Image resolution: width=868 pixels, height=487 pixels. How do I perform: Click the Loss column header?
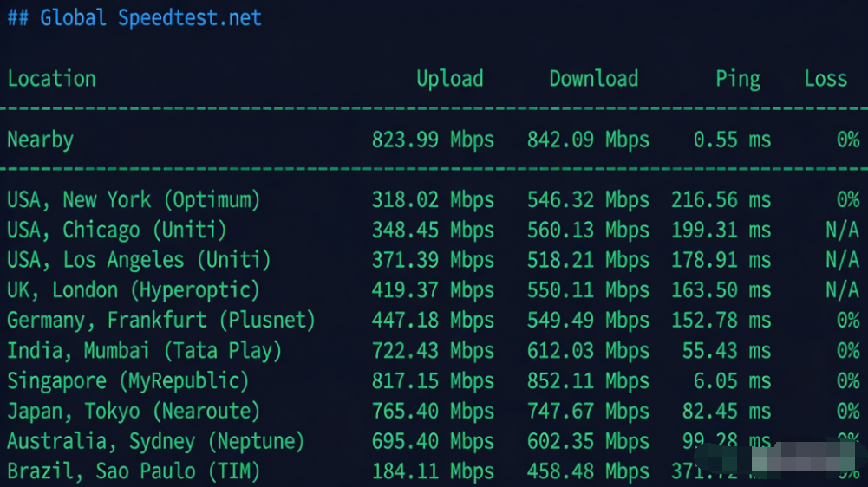pyautogui.click(x=825, y=79)
